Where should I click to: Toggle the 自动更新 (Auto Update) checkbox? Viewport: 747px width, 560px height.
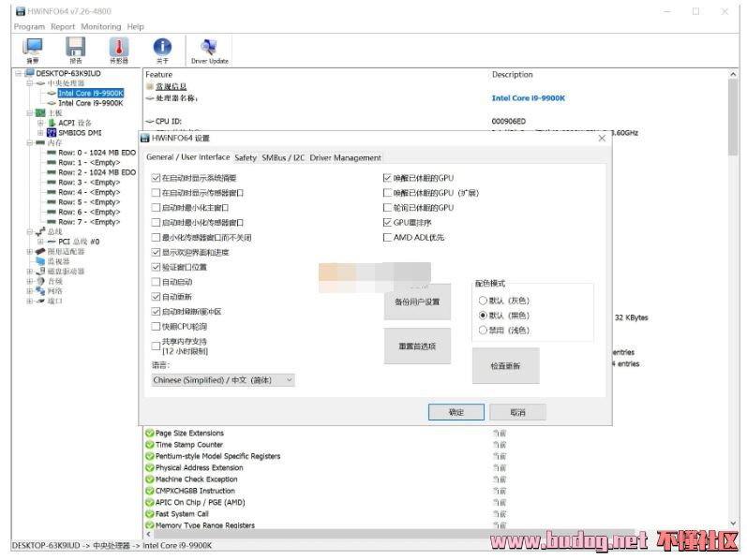[x=156, y=297]
